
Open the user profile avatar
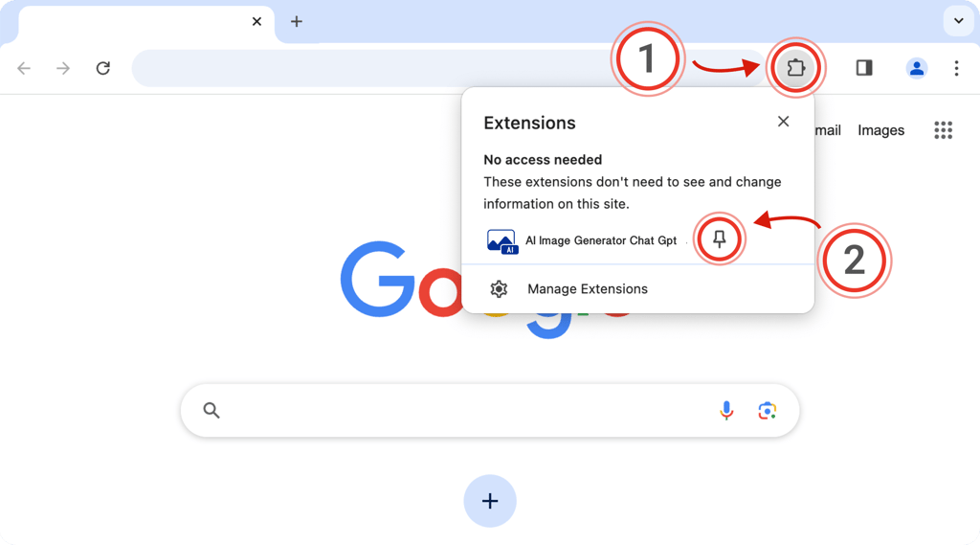(916, 68)
